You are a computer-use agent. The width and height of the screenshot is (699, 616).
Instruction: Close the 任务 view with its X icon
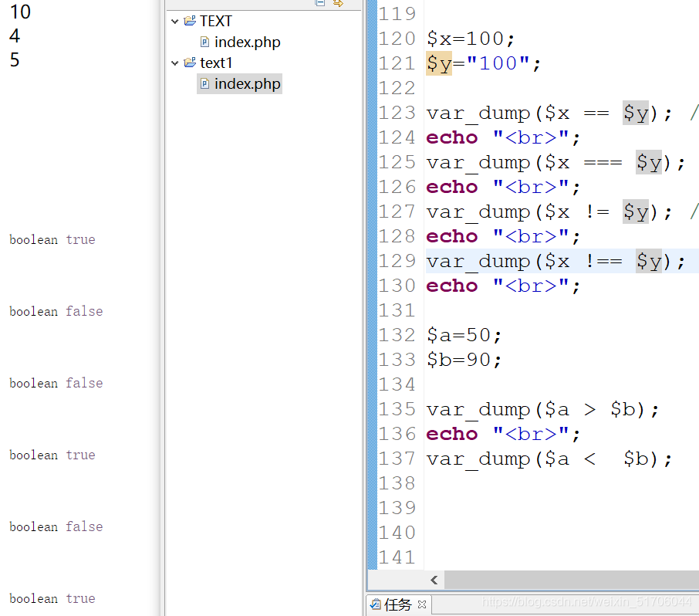422,604
